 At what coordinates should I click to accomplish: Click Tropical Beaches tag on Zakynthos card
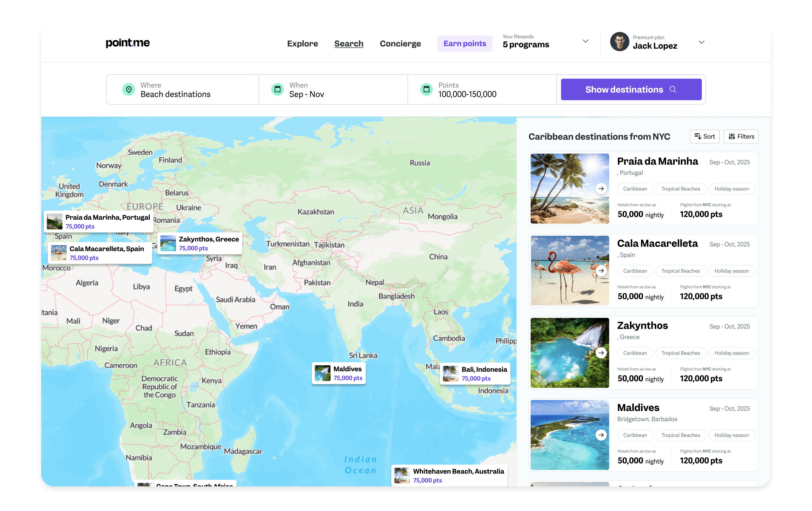point(680,353)
